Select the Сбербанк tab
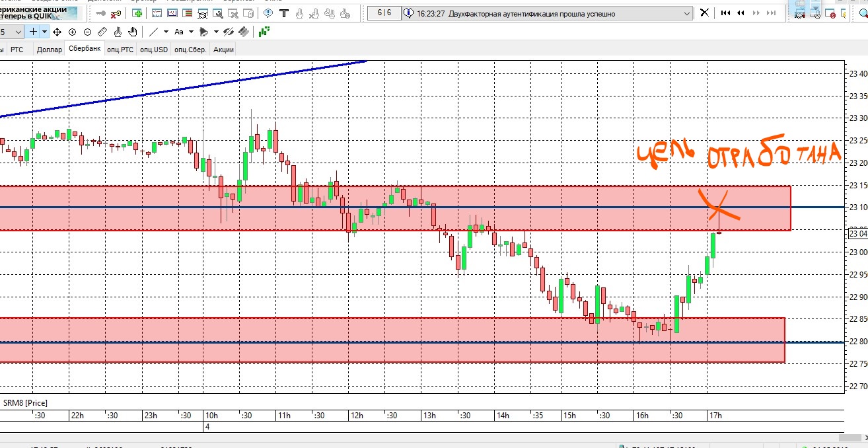The image size is (868, 448). click(x=85, y=49)
